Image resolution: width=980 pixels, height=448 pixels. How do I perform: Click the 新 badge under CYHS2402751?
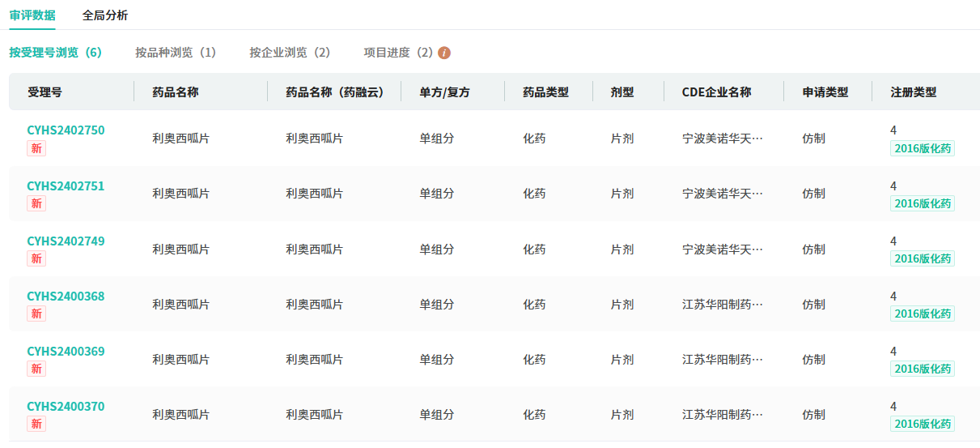coord(36,203)
